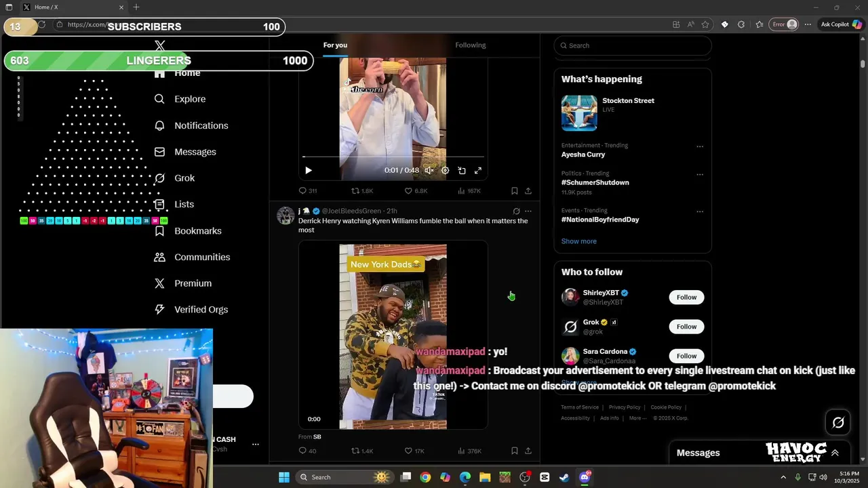This screenshot has height=488, width=868.
Task: Open the Windows Start menu
Action: [284, 477]
